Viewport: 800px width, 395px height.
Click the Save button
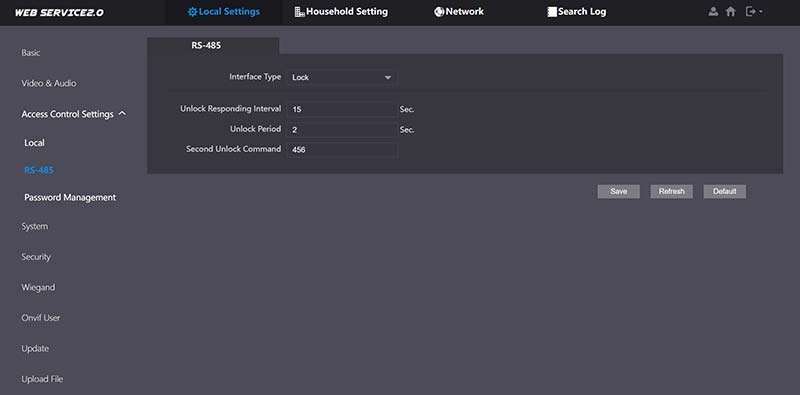click(618, 191)
